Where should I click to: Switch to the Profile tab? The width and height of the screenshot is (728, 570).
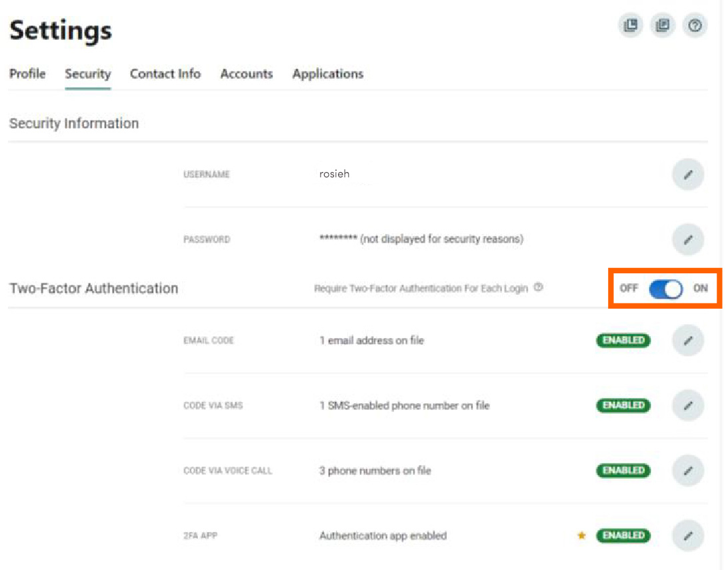coord(27,74)
